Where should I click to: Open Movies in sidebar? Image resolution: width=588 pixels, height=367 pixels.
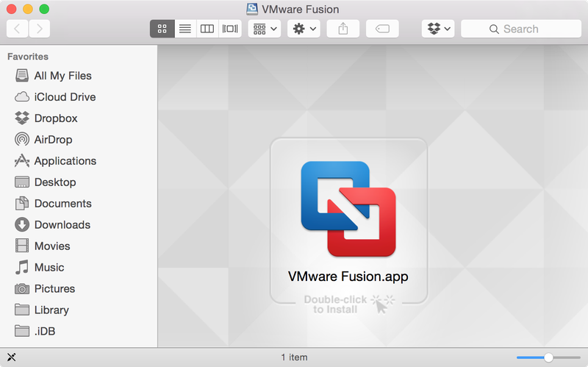coord(79,246)
